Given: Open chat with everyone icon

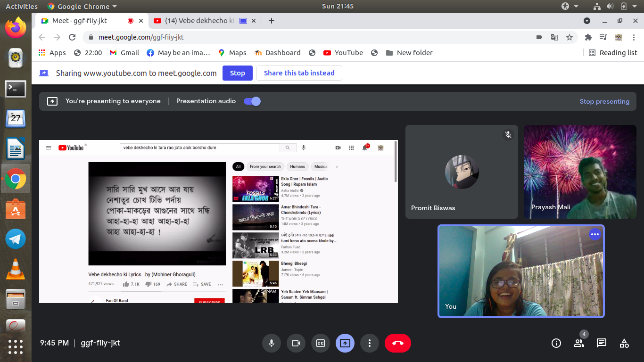Looking at the screenshot, I should click(x=602, y=343).
